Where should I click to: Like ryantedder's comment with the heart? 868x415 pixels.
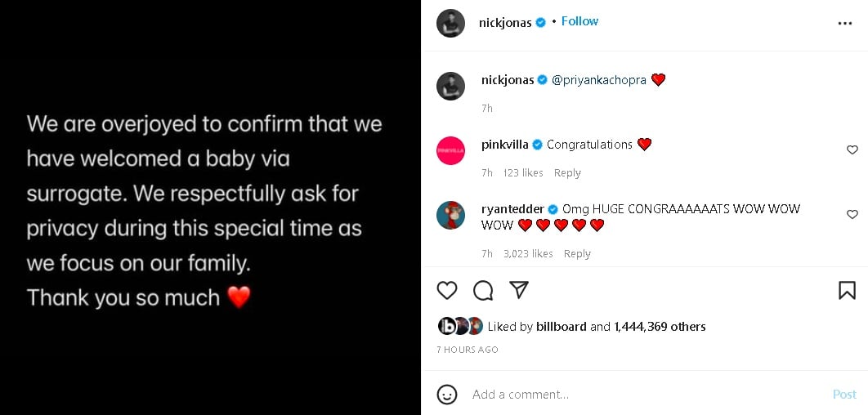click(x=852, y=215)
